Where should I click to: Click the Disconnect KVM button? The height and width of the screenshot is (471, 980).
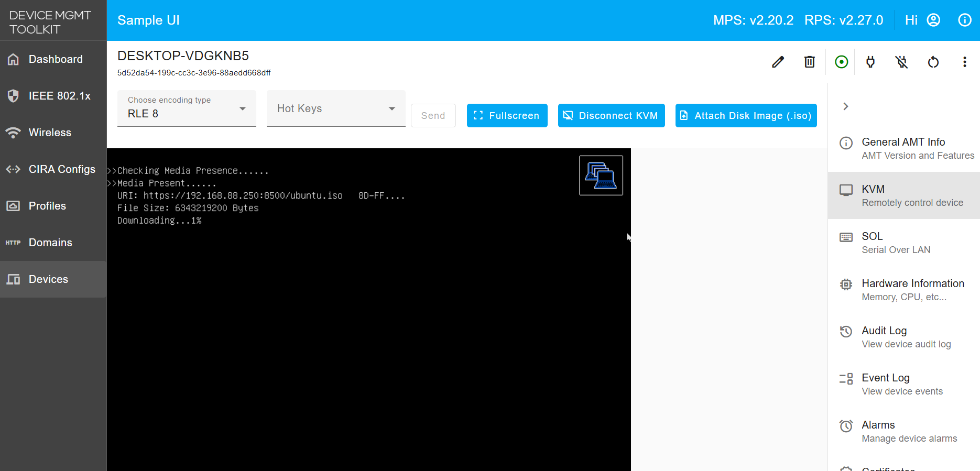click(x=611, y=115)
